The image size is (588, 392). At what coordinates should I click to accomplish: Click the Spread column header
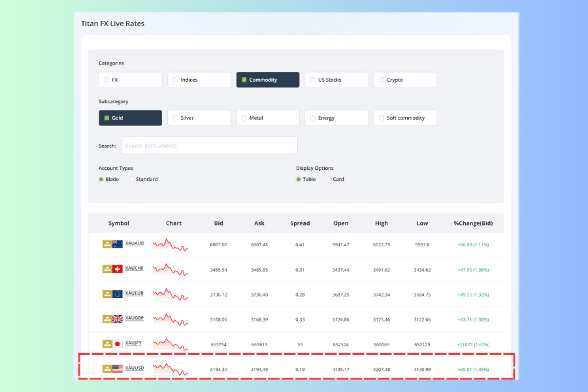300,223
